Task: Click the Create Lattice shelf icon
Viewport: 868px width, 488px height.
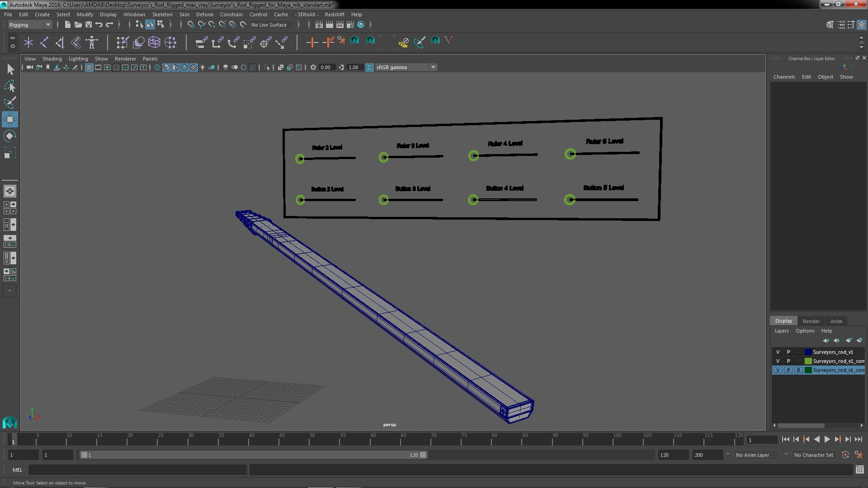Action: [154, 42]
